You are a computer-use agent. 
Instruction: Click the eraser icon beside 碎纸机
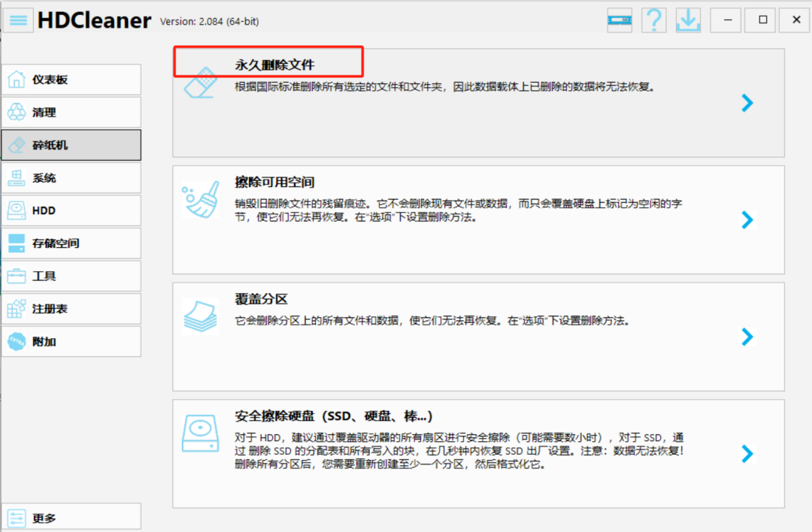17,145
